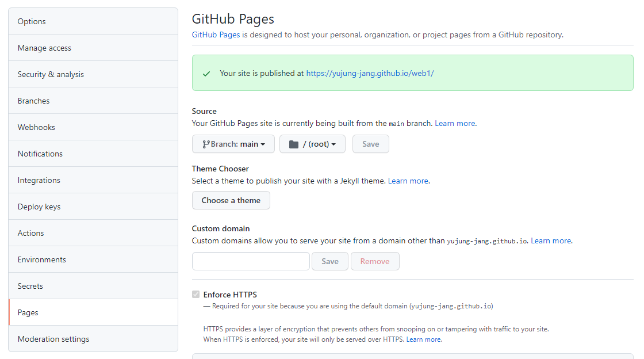Open Deploy keys settings
Image resolution: width=644 pixels, height=359 pixels.
93,207
